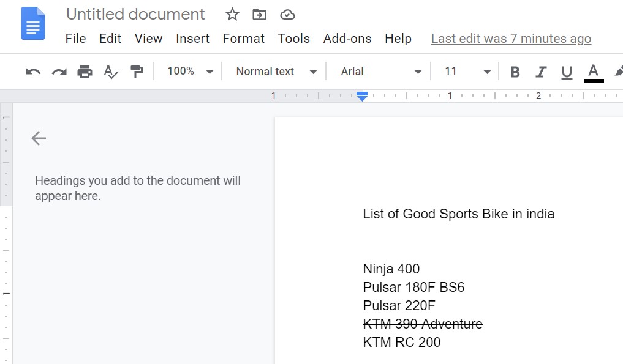623x364 pixels.
Task: Toggle Italic formatting
Action: point(541,72)
